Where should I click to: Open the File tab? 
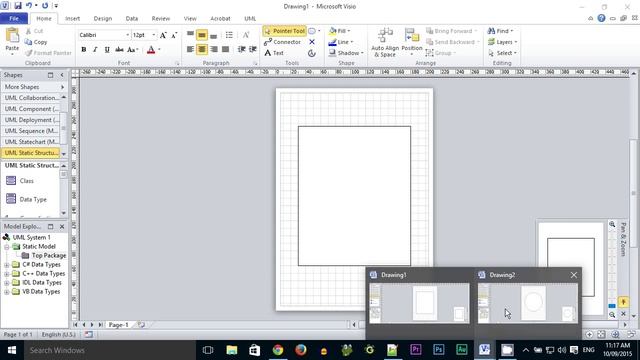pos(14,18)
